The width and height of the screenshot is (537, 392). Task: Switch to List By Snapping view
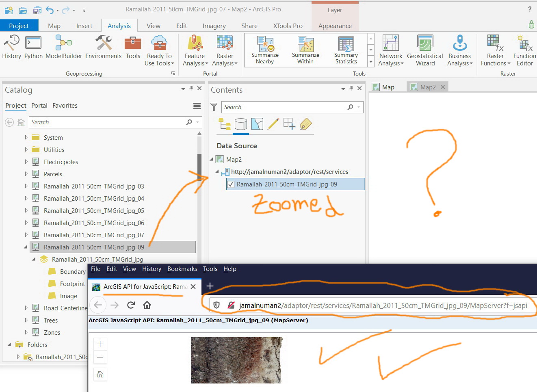pos(289,124)
